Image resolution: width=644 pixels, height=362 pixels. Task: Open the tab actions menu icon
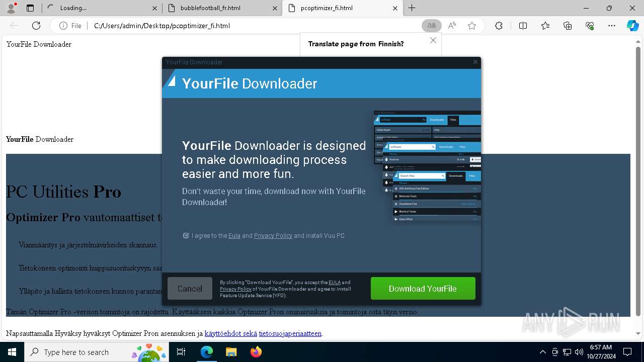pyautogui.click(x=30, y=8)
